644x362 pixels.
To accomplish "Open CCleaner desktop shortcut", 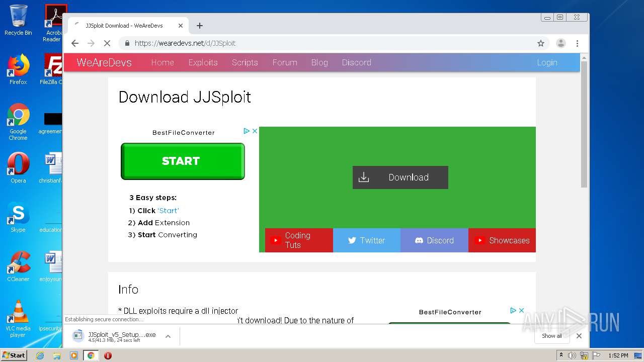I will pyautogui.click(x=18, y=266).
